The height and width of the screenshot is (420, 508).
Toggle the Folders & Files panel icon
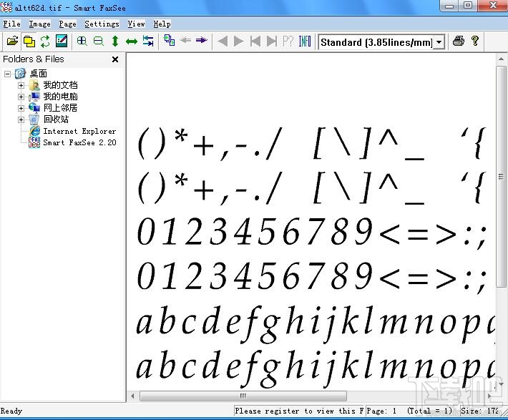[29, 41]
